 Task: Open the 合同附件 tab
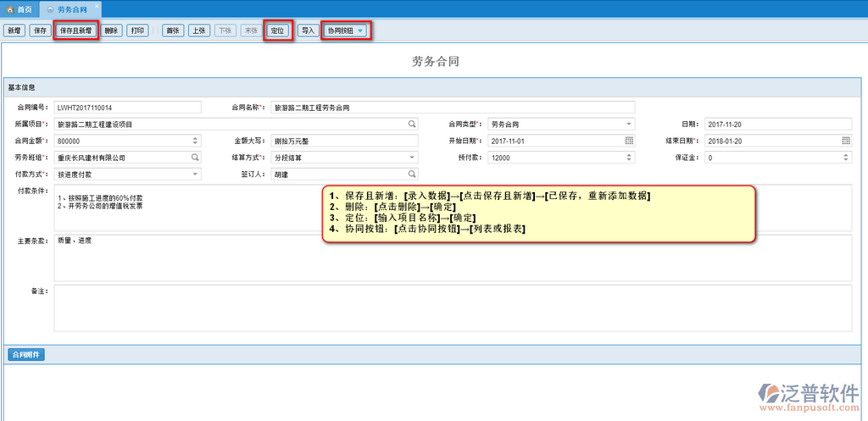pyautogui.click(x=25, y=354)
